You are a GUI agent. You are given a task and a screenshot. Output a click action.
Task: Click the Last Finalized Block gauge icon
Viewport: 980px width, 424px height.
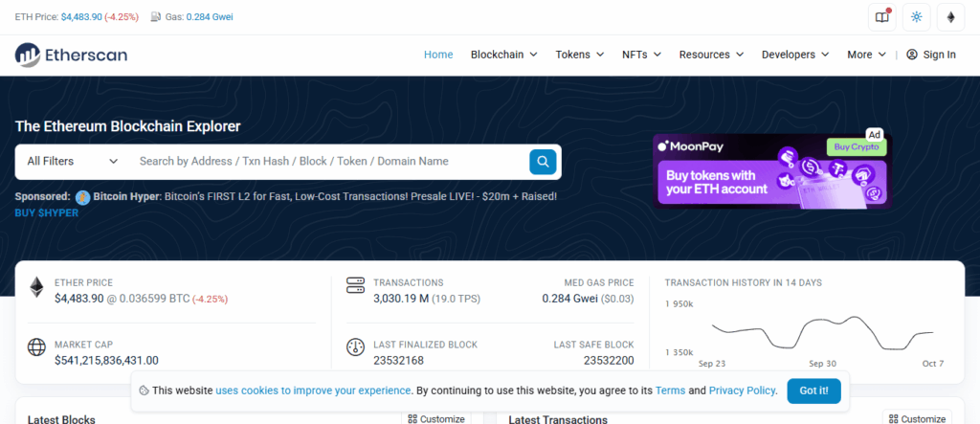[355, 347]
